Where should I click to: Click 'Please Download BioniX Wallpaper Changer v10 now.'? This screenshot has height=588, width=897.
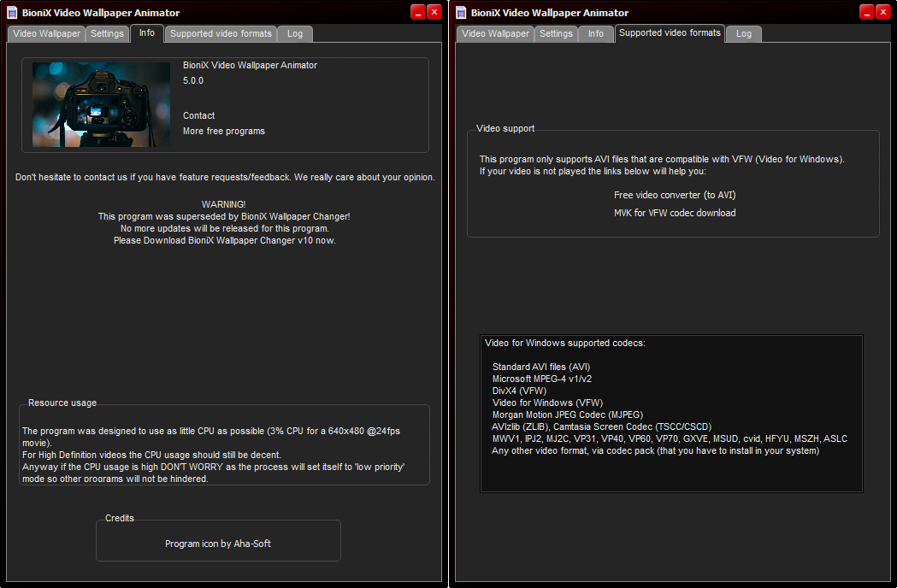[224, 240]
